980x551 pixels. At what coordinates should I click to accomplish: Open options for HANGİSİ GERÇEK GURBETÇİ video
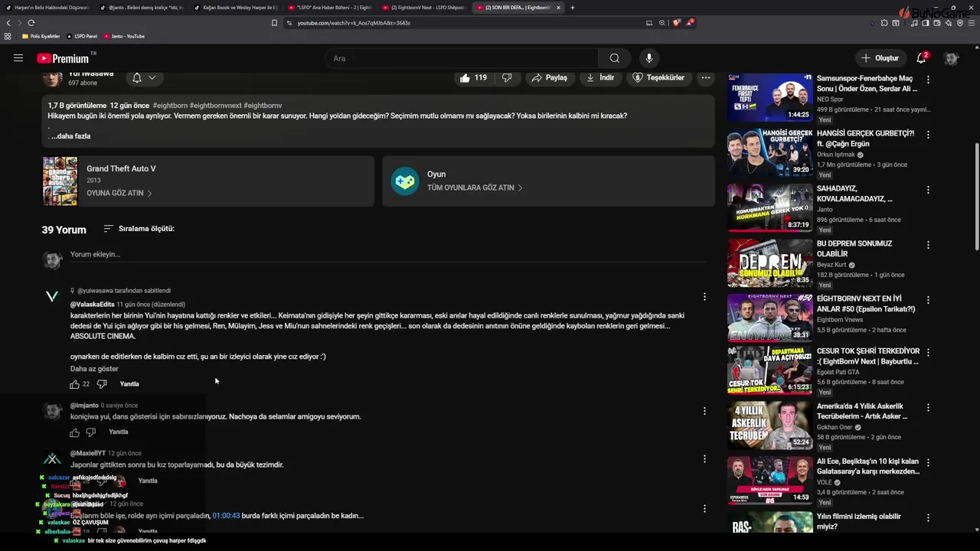928,135
